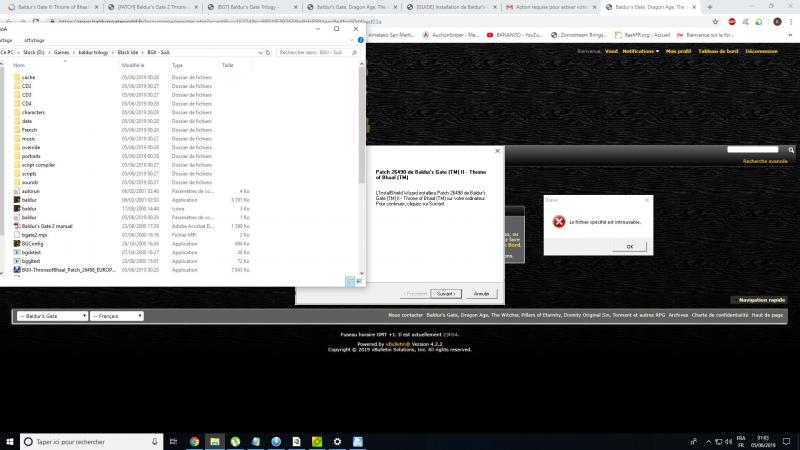
Task: Open the BashFR.org Accueil bookmark
Action: tap(642, 35)
